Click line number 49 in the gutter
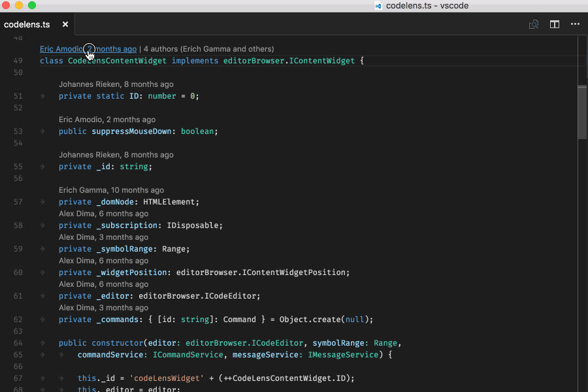This screenshot has height=392, width=588. 18,60
